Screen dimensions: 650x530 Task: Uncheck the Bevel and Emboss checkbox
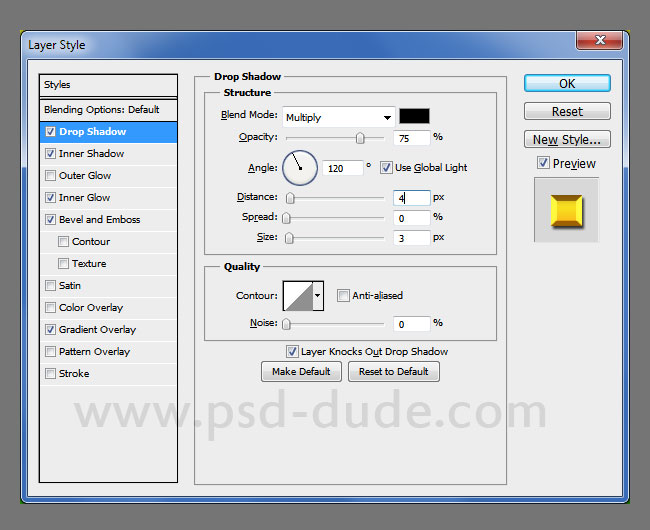click(50, 220)
